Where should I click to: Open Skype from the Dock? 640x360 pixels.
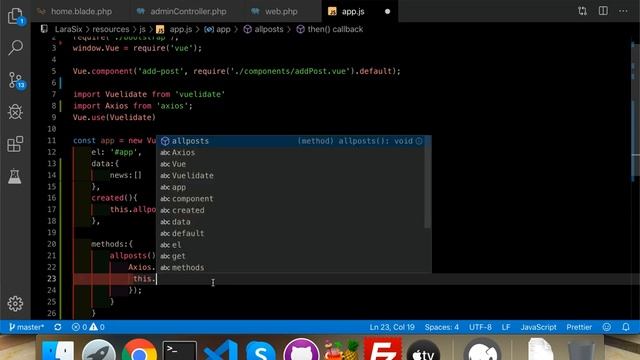point(261,350)
